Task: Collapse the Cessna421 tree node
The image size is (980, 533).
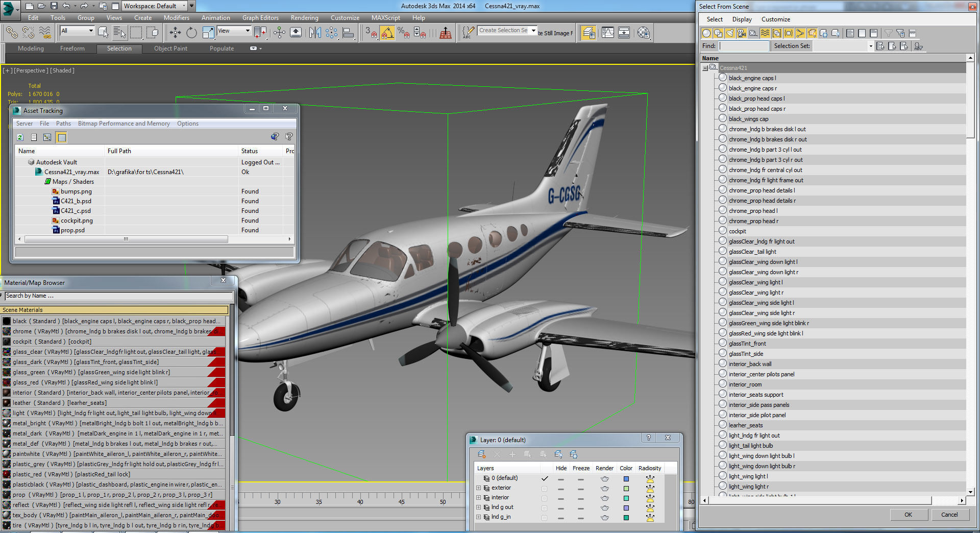Action: [x=705, y=68]
